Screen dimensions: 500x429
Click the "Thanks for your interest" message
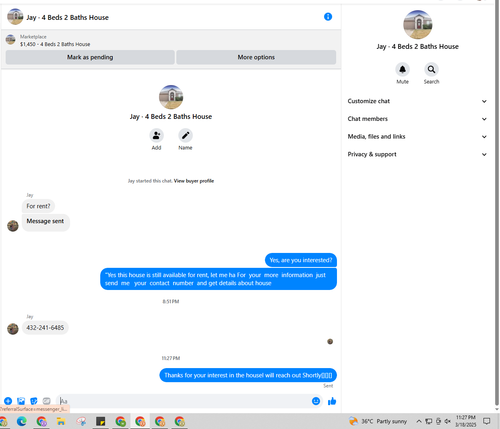coord(248,375)
